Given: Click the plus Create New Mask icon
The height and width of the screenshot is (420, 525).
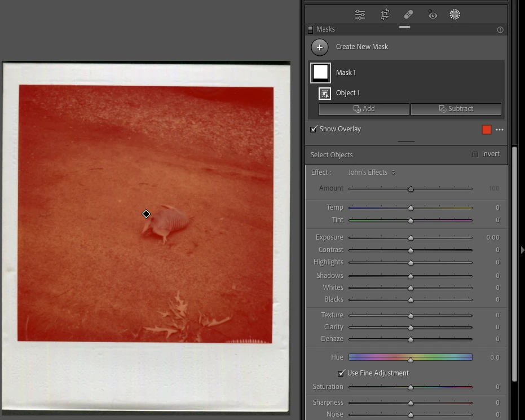Looking at the screenshot, I should click(x=320, y=47).
